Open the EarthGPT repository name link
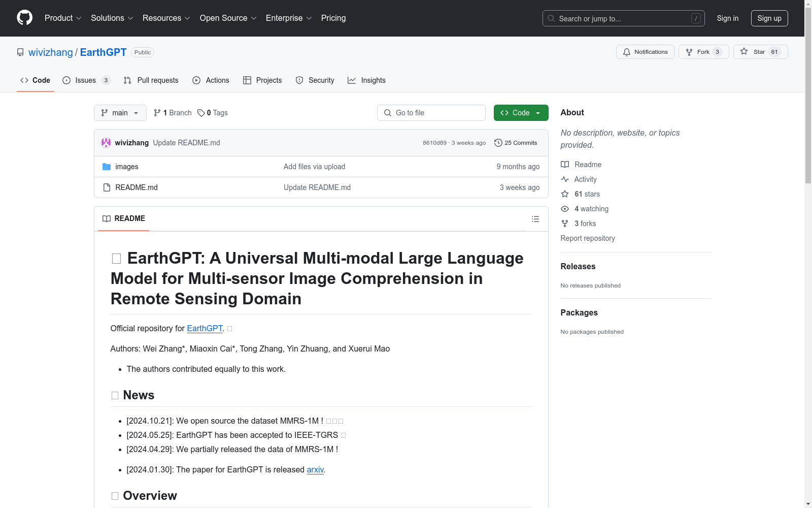 (x=104, y=52)
